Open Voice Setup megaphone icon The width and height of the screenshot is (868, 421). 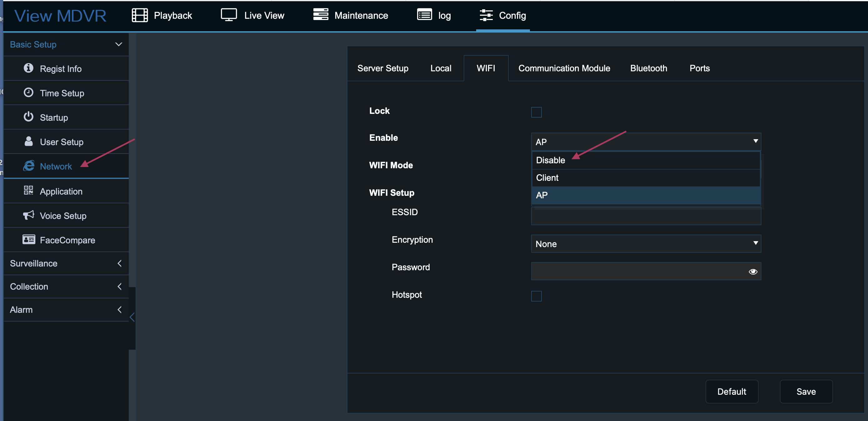coord(29,215)
